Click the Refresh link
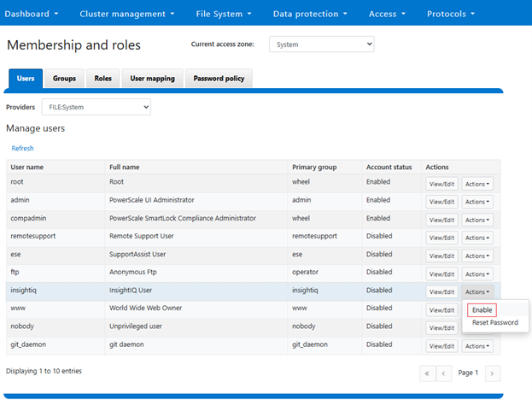 [22, 148]
